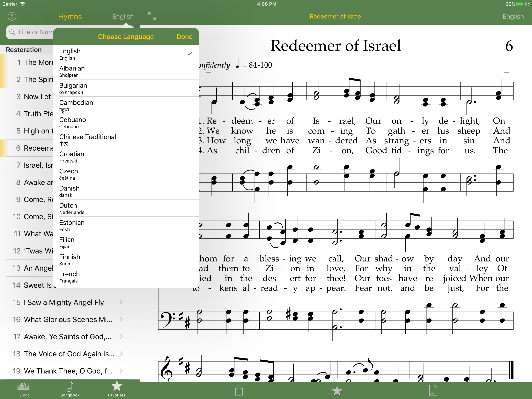Open the text view document icon
532x399 pixels.
coord(433,390)
